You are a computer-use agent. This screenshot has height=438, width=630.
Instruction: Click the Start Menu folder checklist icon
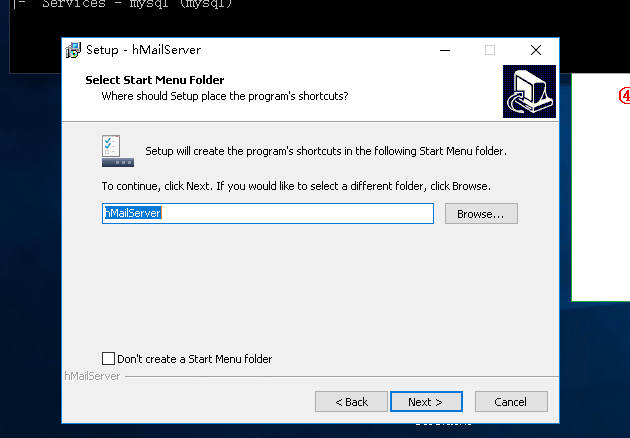118,151
